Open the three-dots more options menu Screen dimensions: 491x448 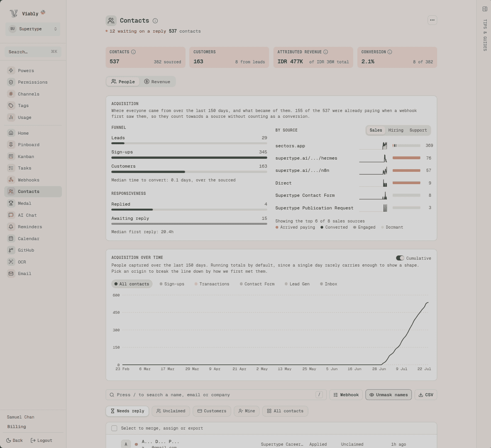[x=432, y=20]
